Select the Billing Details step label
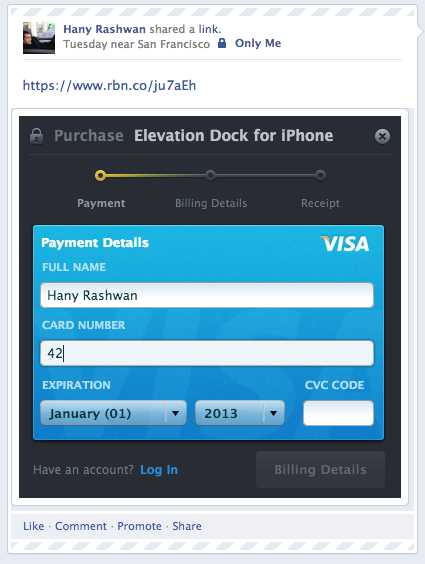Image resolution: width=425 pixels, height=564 pixels. 211,203
